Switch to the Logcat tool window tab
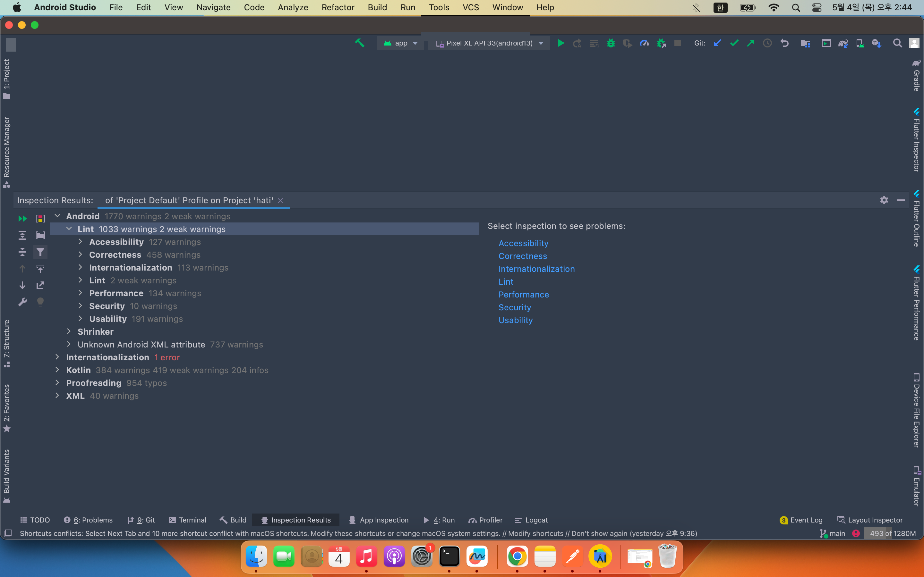Image resolution: width=924 pixels, height=577 pixels. tap(532, 520)
